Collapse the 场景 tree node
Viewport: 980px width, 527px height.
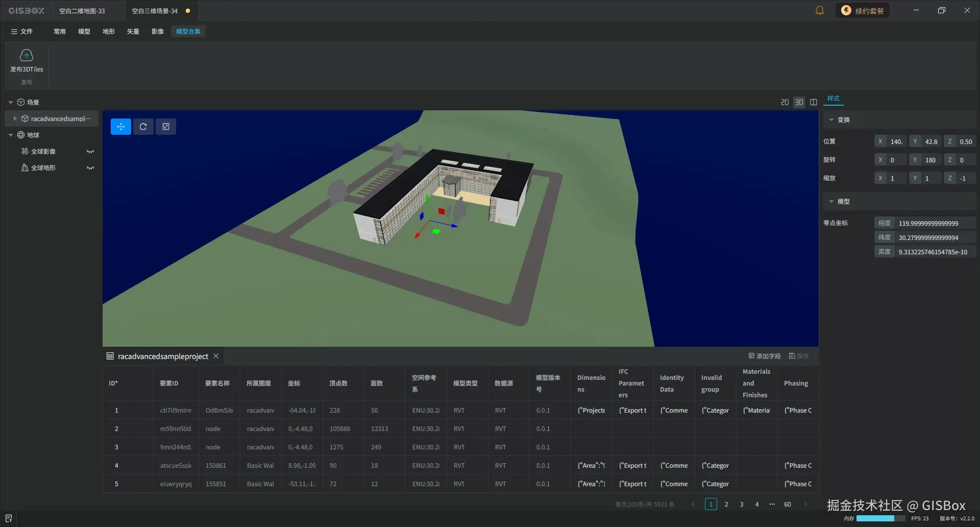tap(11, 102)
